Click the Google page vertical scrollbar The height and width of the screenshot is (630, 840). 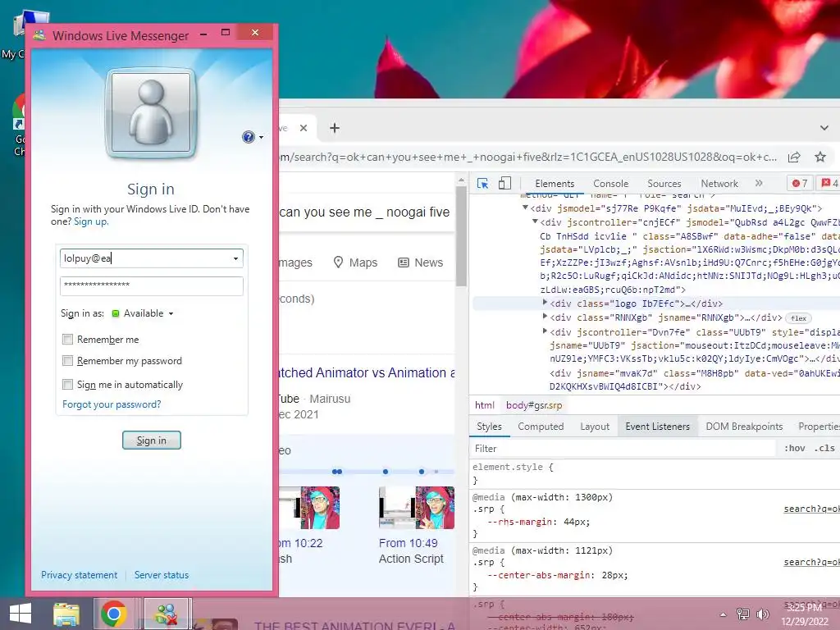click(461, 236)
